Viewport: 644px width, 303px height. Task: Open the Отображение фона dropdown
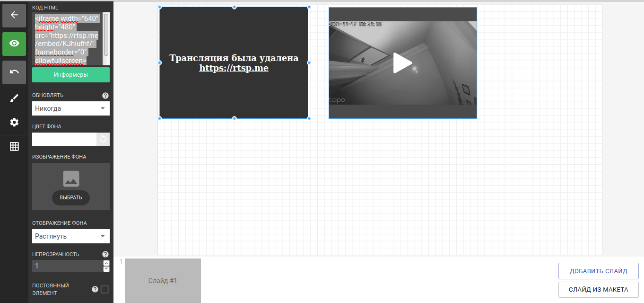point(71,236)
